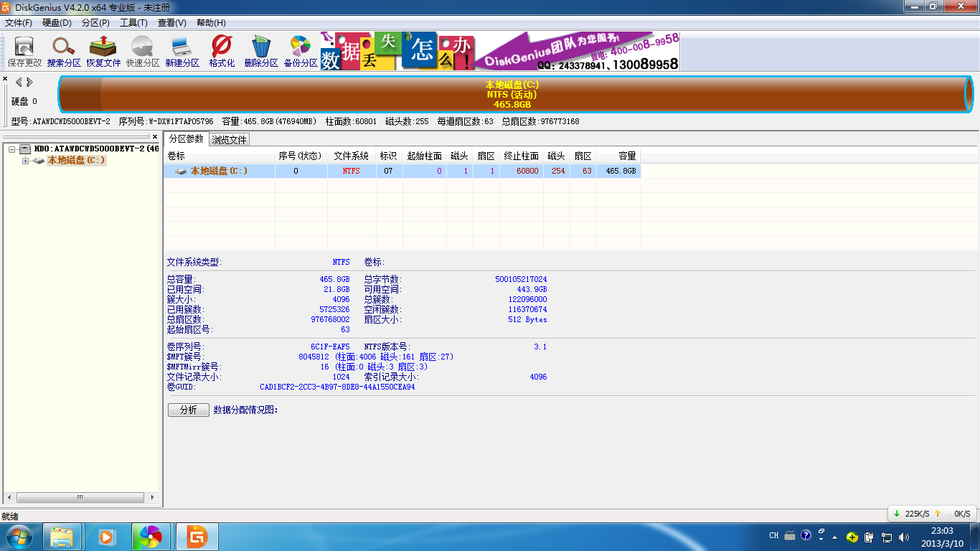The image size is (980, 551).
Task: Open the 硬盘(D) menu
Action: point(57,23)
